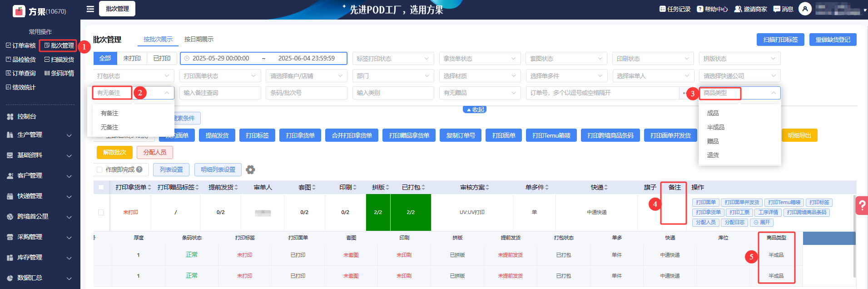Click calendar icon in date range field

coord(186,59)
